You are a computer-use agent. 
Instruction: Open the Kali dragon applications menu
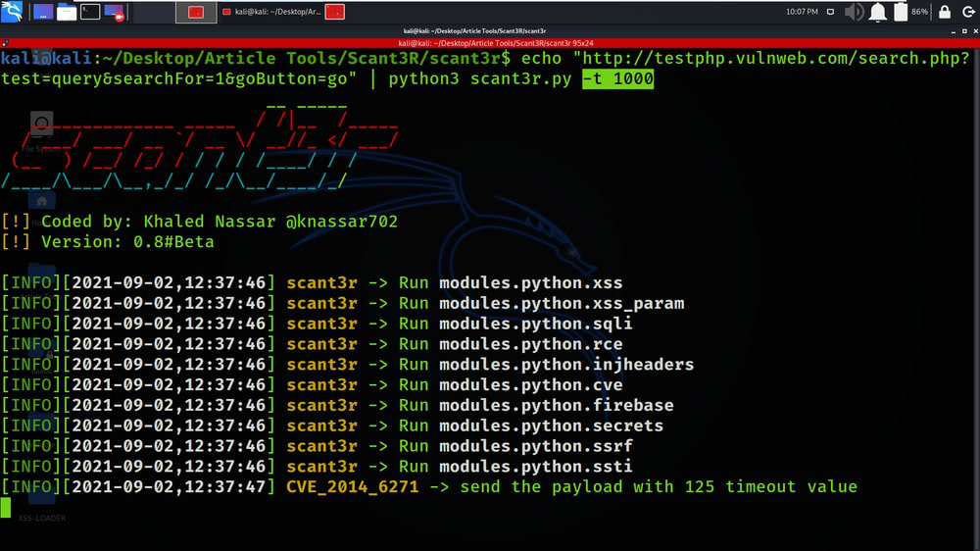(x=11, y=11)
